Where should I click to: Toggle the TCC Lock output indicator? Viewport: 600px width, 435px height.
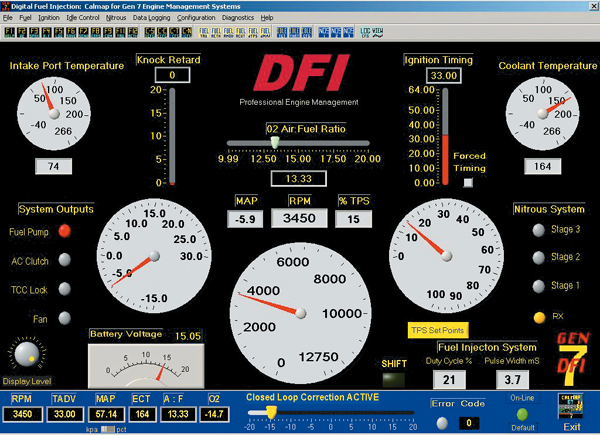click(65, 289)
